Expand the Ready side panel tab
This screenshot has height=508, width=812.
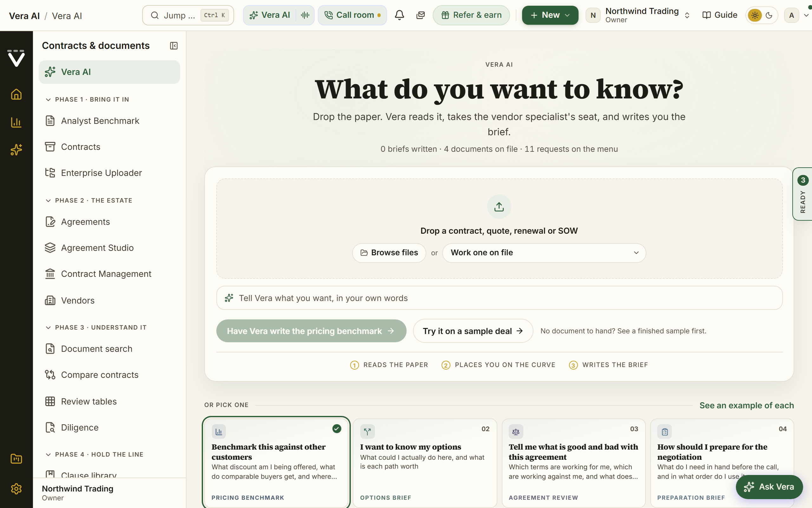coord(802,194)
